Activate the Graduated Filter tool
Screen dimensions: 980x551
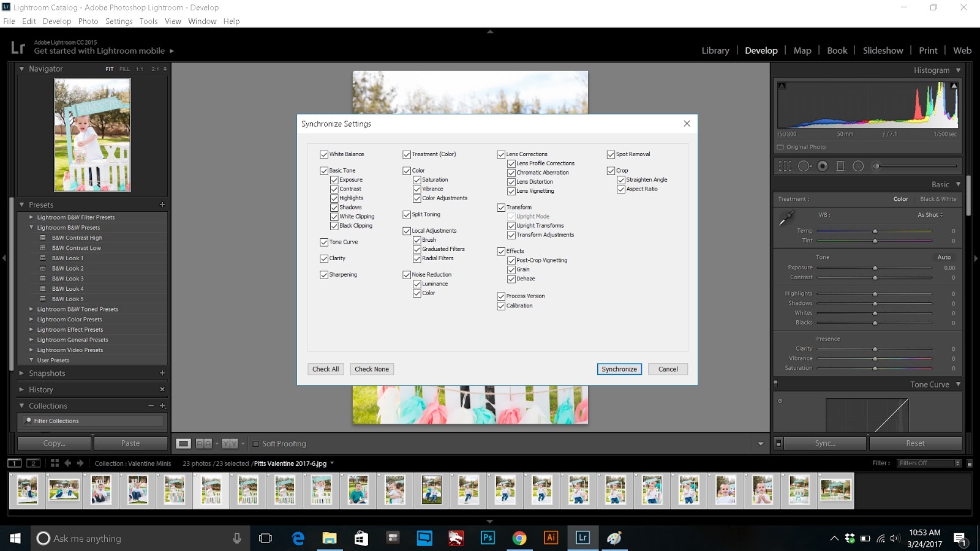click(x=841, y=165)
